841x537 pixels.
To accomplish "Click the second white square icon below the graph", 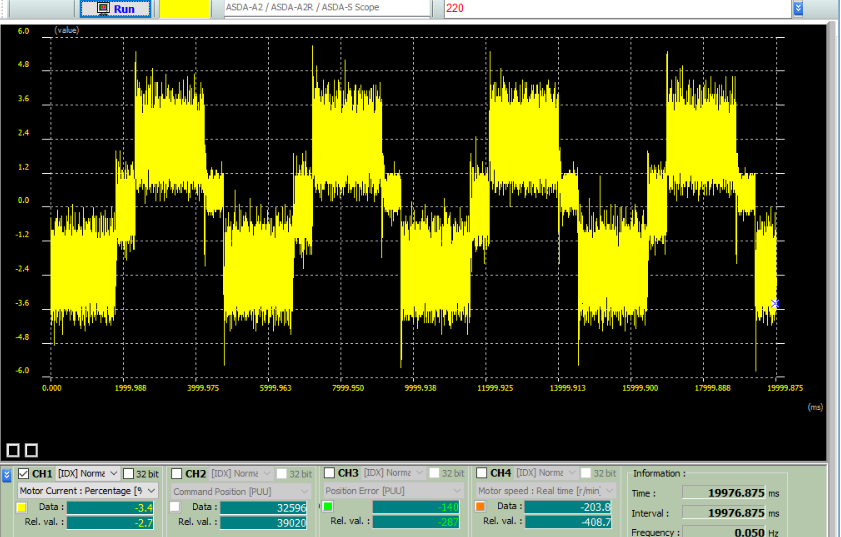I will coord(31,450).
